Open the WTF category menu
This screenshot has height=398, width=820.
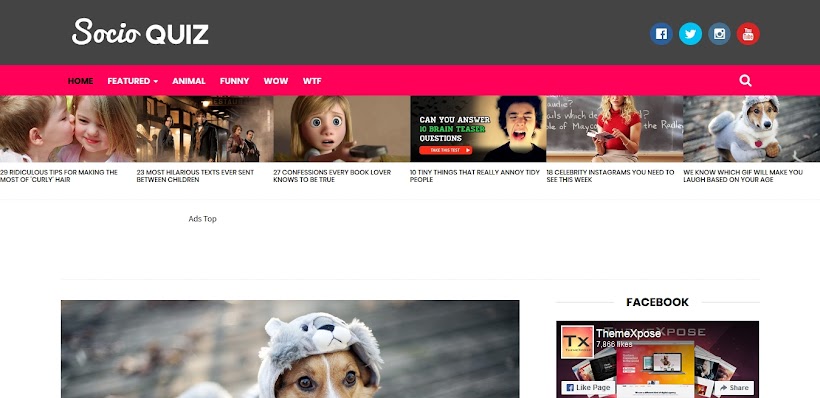click(312, 81)
